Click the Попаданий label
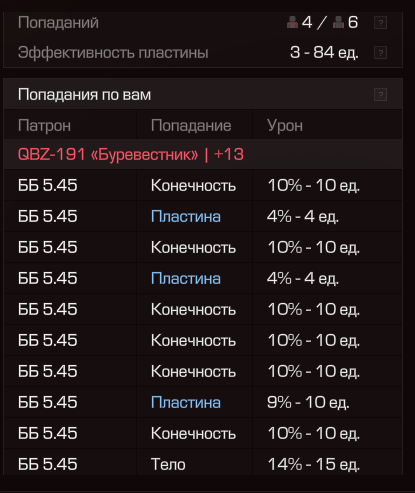415x493 pixels. [58, 23]
